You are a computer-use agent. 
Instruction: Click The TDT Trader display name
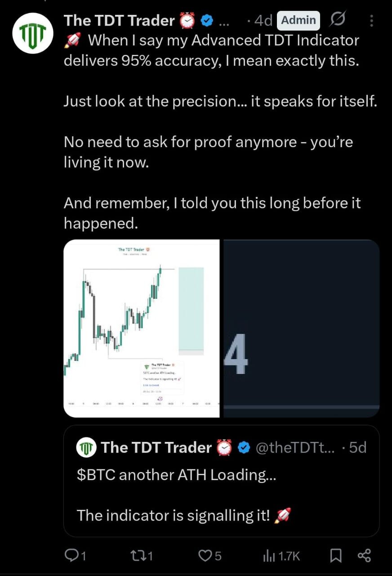[x=119, y=20]
